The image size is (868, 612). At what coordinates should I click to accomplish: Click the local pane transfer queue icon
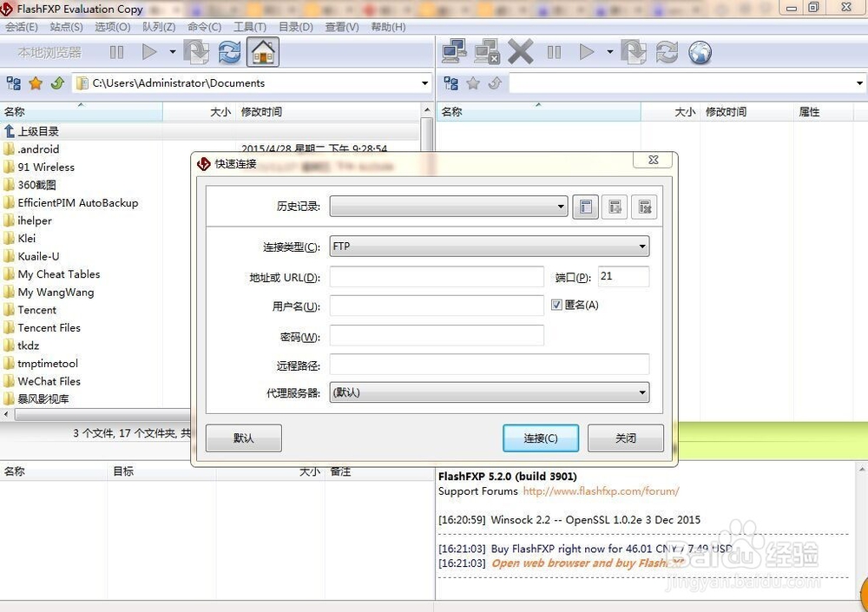click(196, 52)
